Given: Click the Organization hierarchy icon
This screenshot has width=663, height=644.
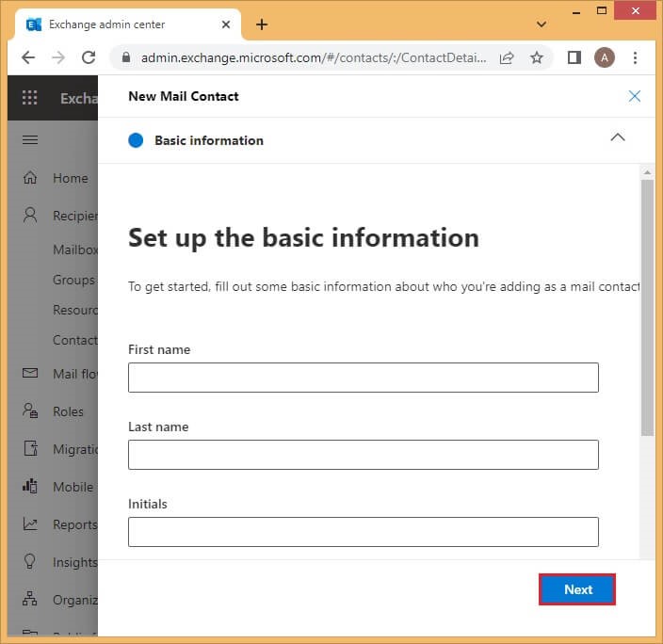Looking at the screenshot, I should 29,599.
